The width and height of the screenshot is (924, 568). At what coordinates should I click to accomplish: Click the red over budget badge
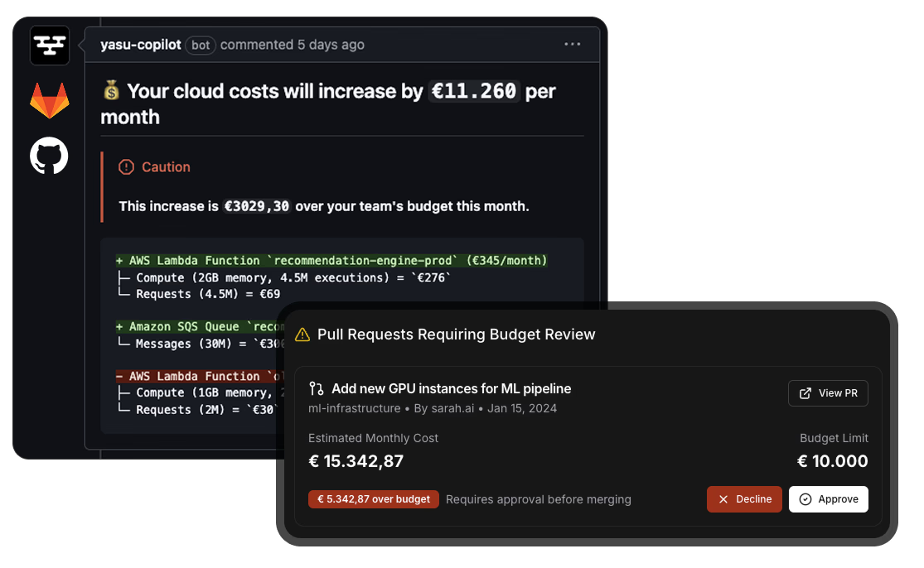[x=373, y=499]
